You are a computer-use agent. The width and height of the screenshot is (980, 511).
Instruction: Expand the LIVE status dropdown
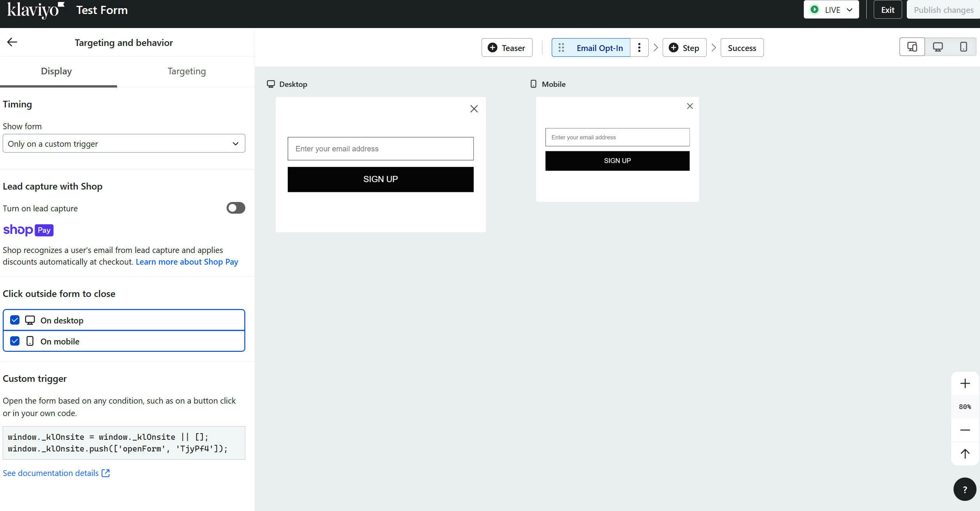coord(831,10)
